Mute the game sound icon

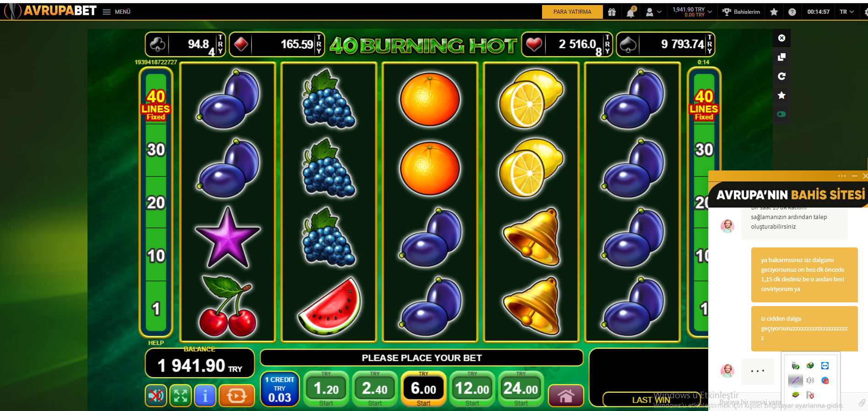click(x=156, y=395)
